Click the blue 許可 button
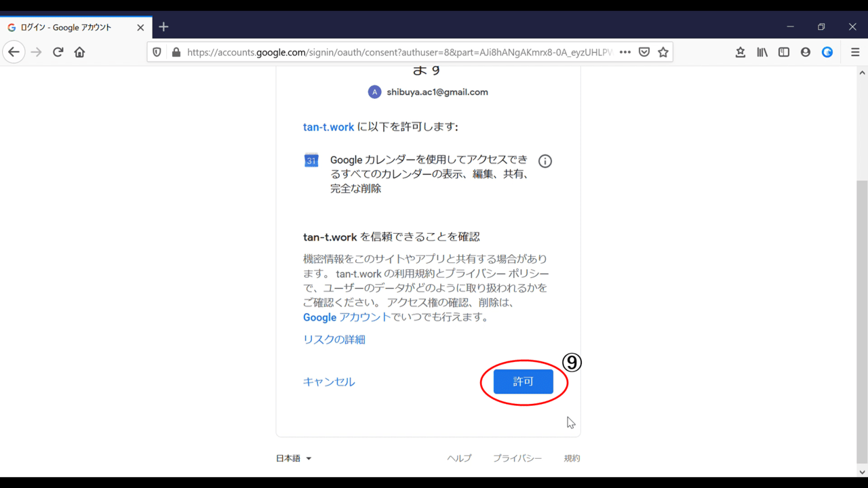868x488 pixels. click(524, 382)
